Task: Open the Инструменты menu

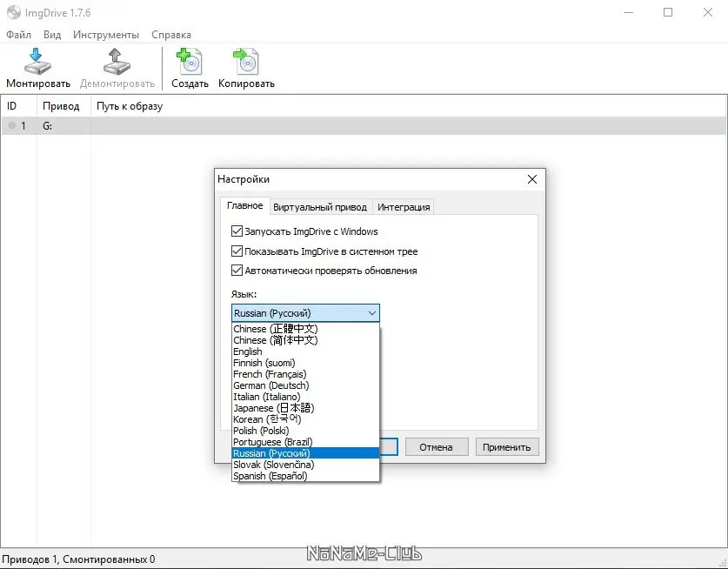Action: click(x=106, y=35)
